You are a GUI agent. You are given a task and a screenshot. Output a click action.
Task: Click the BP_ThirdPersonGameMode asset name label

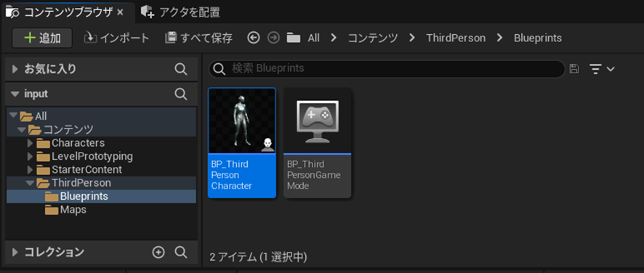(x=314, y=175)
